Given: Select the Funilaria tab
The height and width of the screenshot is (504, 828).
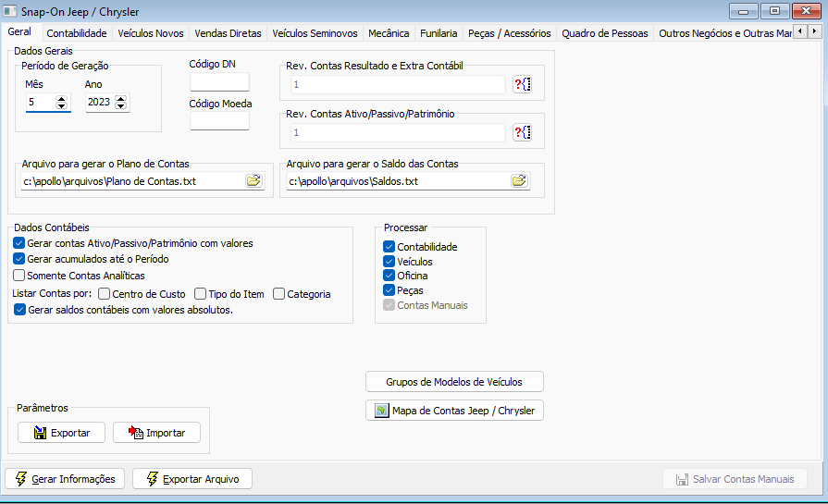Looking at the screenshot, I should 439,33.
